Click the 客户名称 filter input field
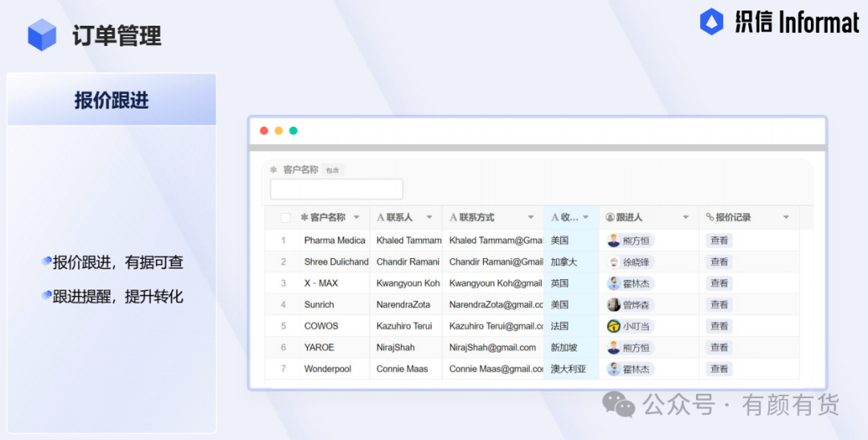 pyautogui.click(x=337, y=189)
